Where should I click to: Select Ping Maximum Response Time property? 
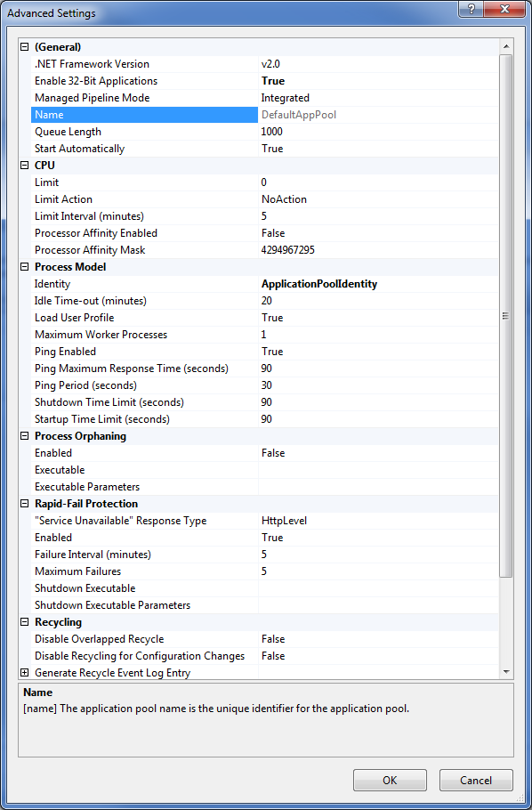[x=145, y=369]
